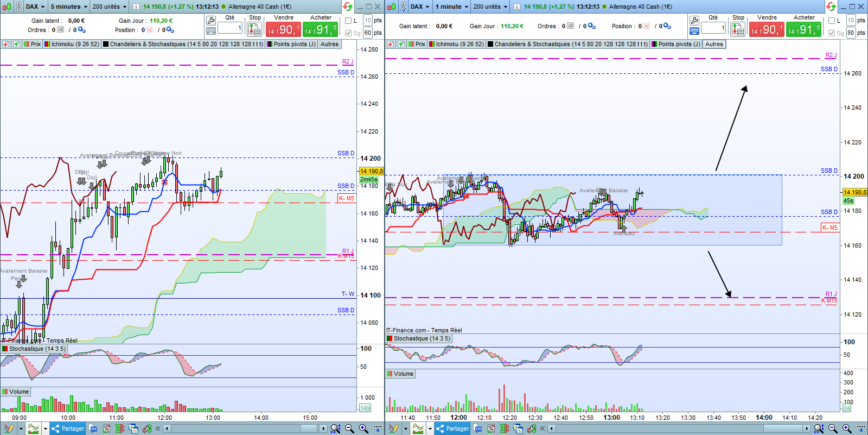Open DAX instrument dropdown in left window

click(x=35, y=7)
